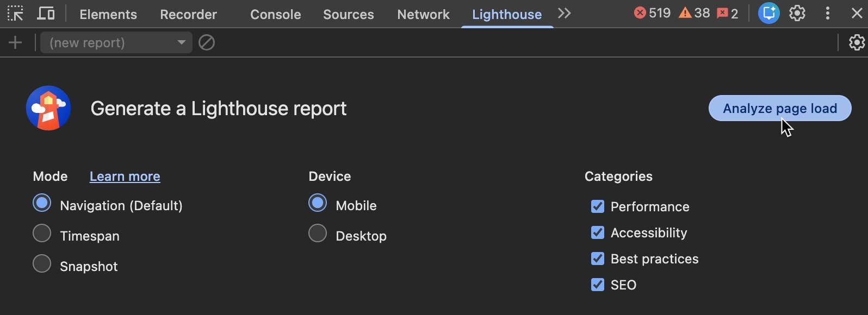Open Lighthouse settings gear icon
This screenshot has width=868, height=315.
(x=857, y=42)
